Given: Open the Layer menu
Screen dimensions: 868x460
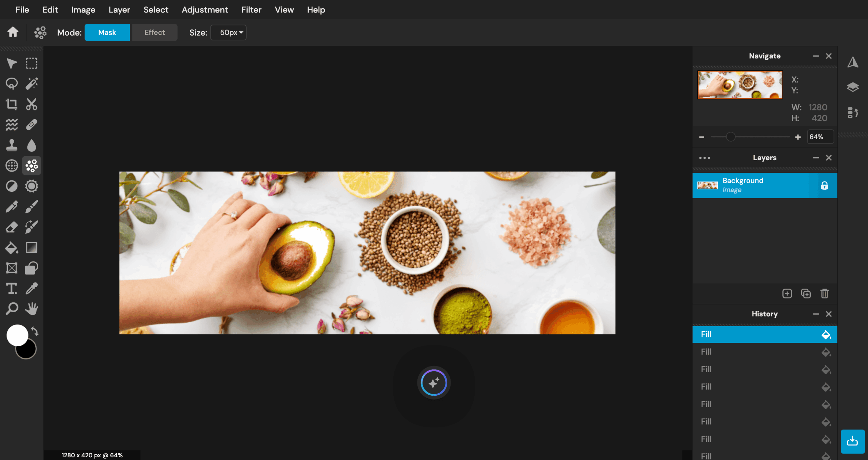Looking at the screenshot, I should tap(119, 10).
